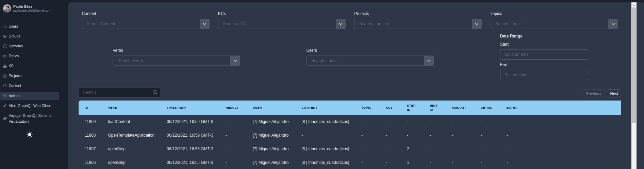Open the Users menu item
The height and width of the screenshot is (169, 644).
point(30,26)
